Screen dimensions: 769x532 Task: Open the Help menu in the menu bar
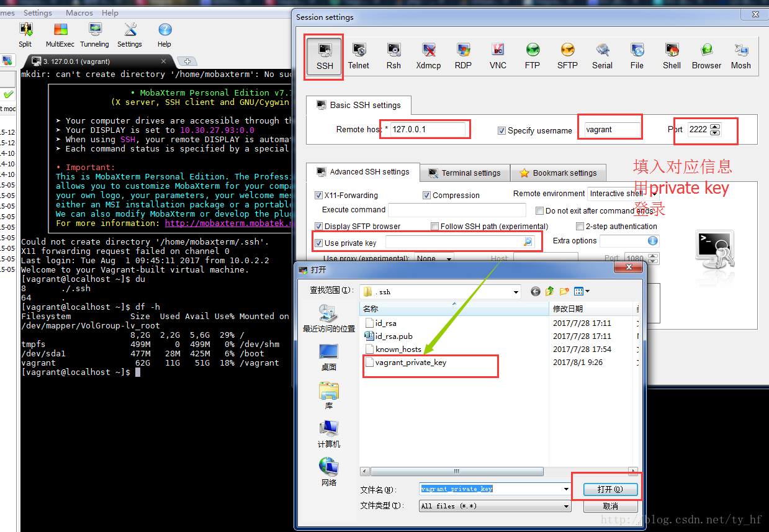click(110, 12)
